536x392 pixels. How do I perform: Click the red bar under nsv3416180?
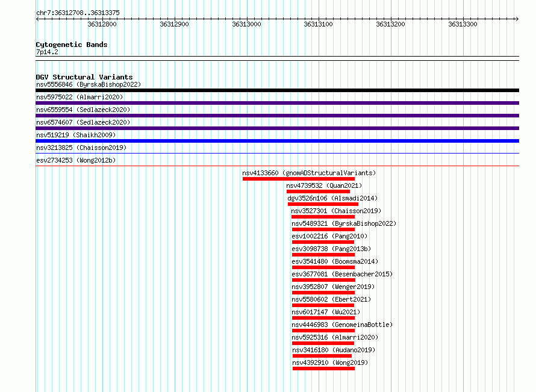pyautogui.click(x=322, y=356)
